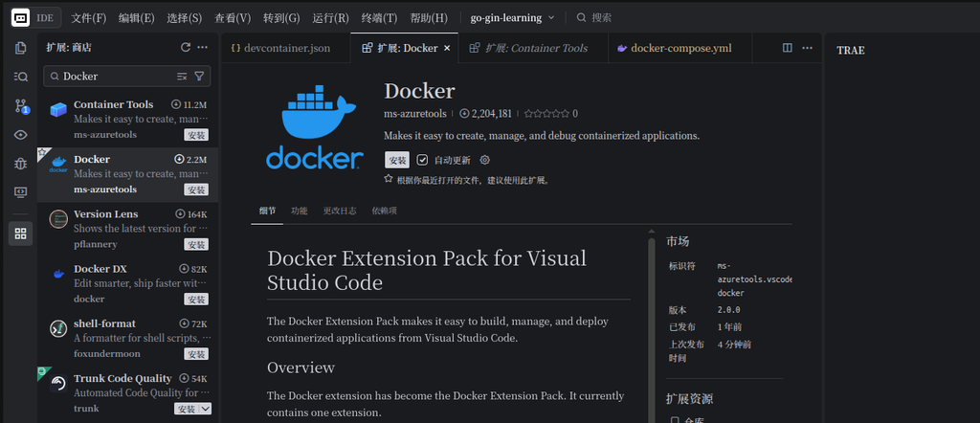
Task: Click the 扩展资源 heading
Action: click(689, 399)
